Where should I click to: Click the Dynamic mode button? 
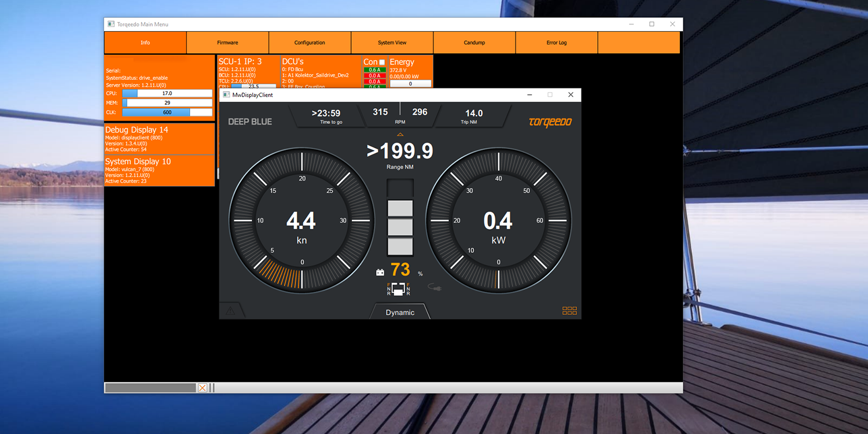[400, 312]
